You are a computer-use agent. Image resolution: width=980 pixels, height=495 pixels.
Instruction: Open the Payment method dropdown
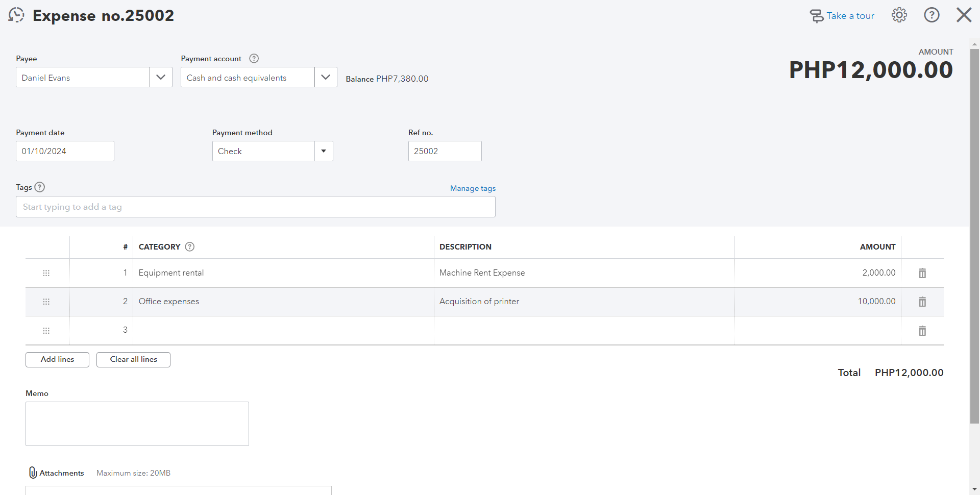(324, 151)
